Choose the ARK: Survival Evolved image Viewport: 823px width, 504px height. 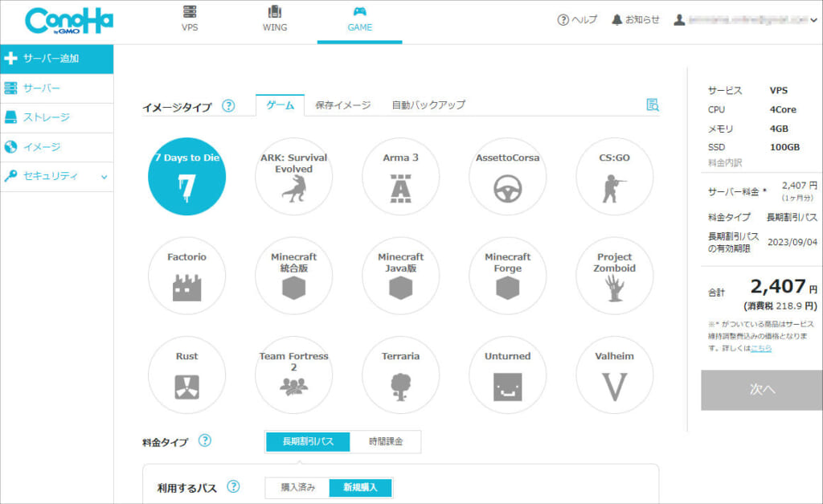coord(293,176)
